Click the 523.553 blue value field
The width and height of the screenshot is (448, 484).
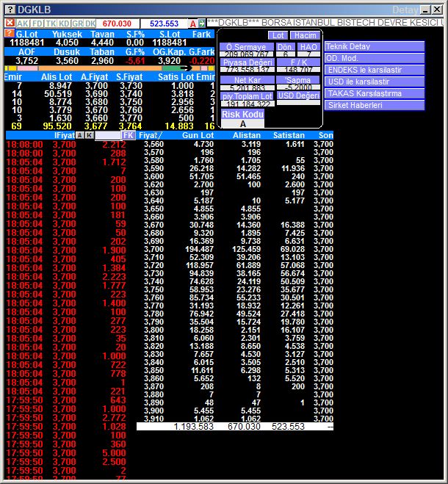click(x=164, y=24)
